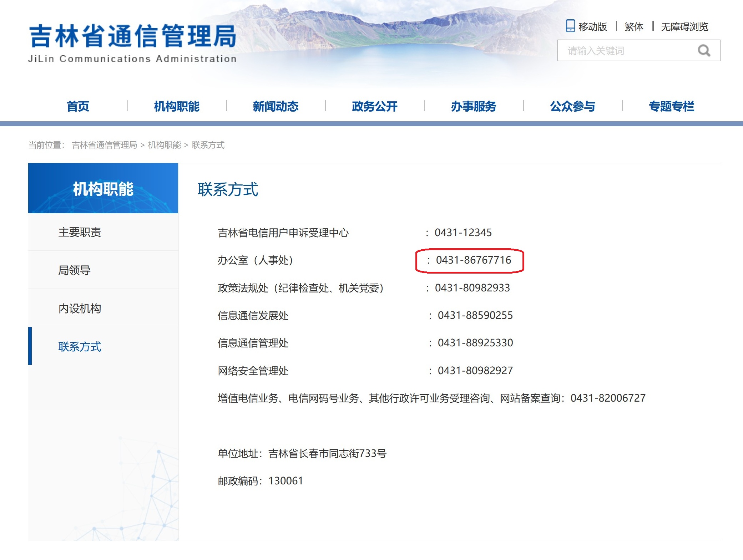Open the accessible browsing link (无障碍浏览)
743x560 pixels.
pos(684,27)
